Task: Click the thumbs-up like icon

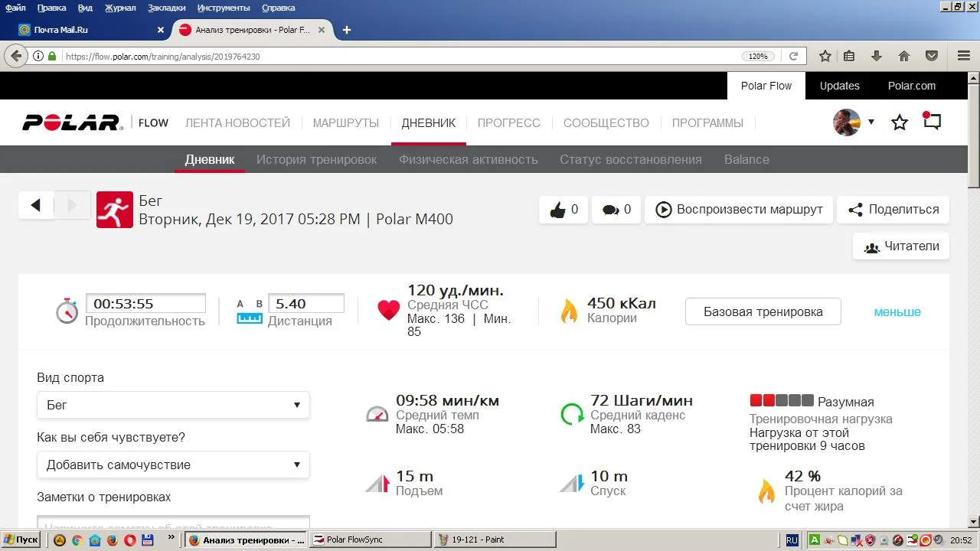Action: (x=557, y=210)
